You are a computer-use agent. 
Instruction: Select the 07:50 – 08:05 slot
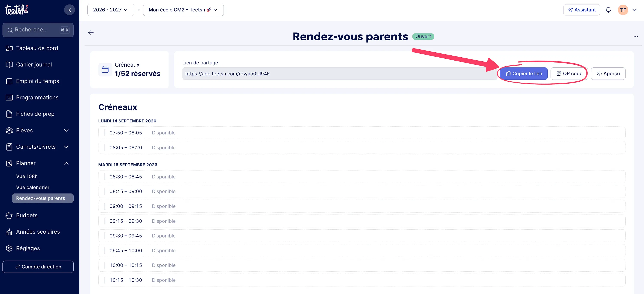(x=362, y=133)
